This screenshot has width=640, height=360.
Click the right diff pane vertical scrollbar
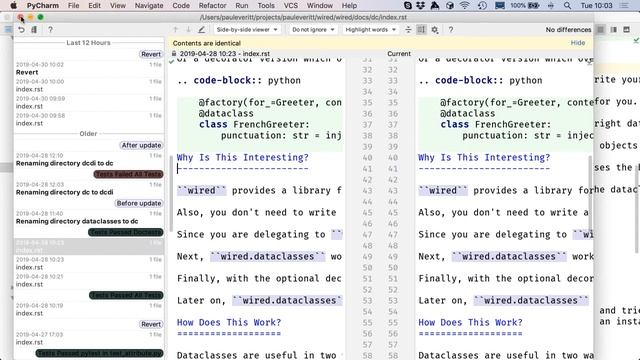[x=590, y=194]
